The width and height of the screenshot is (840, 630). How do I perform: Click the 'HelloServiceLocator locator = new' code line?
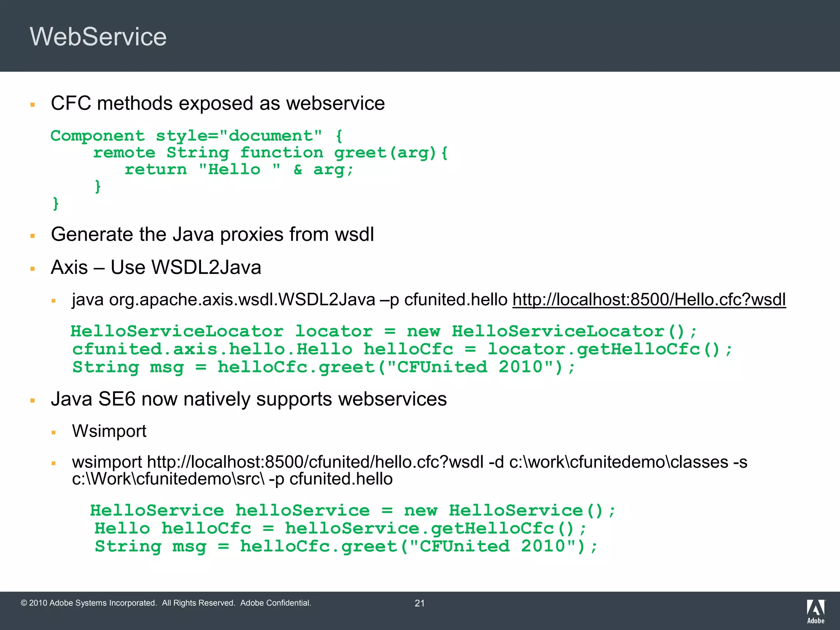(x=384, y=331)
